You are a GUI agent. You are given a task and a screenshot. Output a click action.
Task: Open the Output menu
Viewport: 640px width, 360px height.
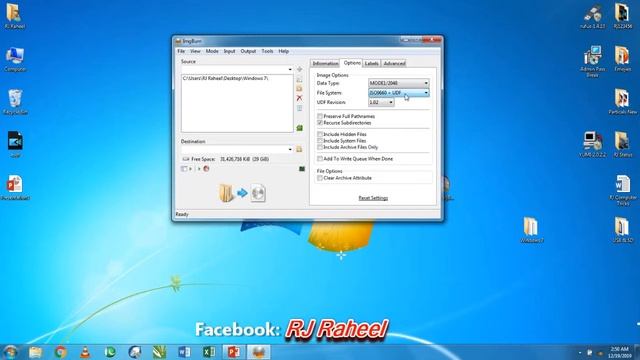click(x=248, y=51)
